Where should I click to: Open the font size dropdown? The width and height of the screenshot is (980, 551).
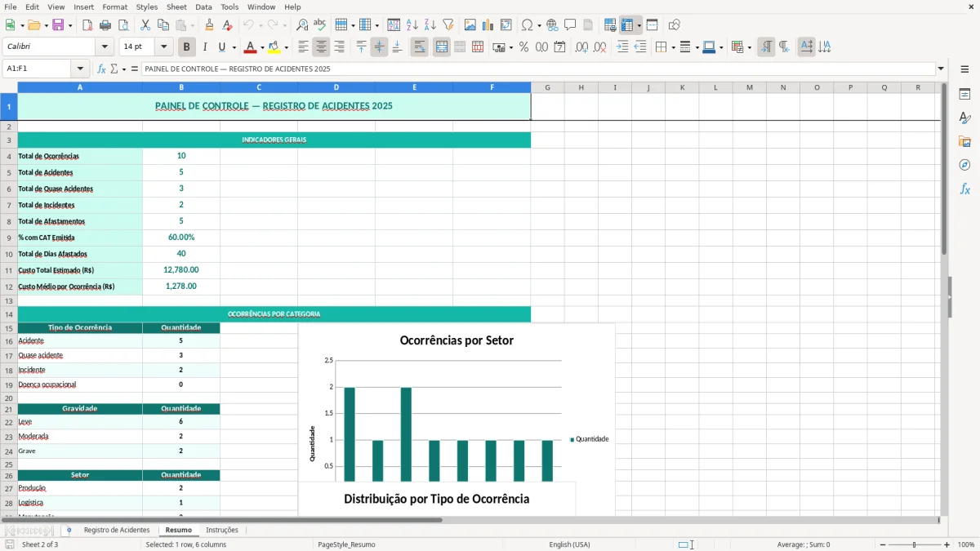(164, 47)
